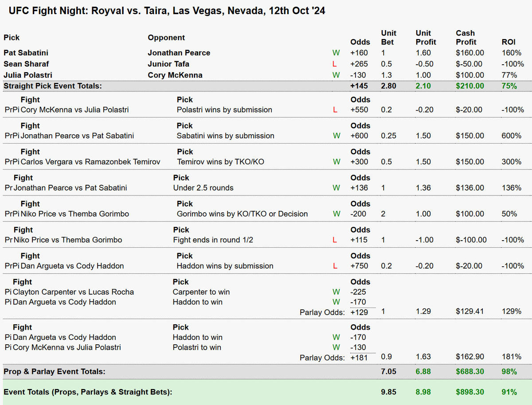The image size is (532, 405).
Task: Click the green '98%' ROI total
Action: [510, 371]
